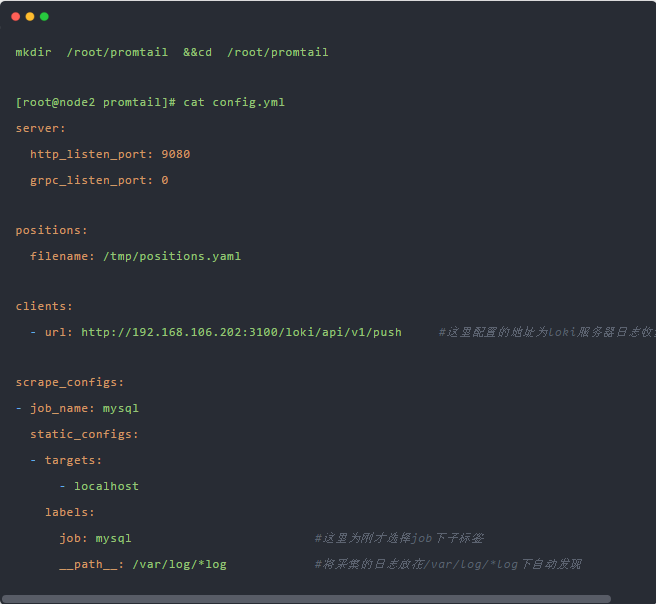Viewport: 656px width, 604px height.
Task: Click the cat config.yml command
Action: tap(234, 103)
